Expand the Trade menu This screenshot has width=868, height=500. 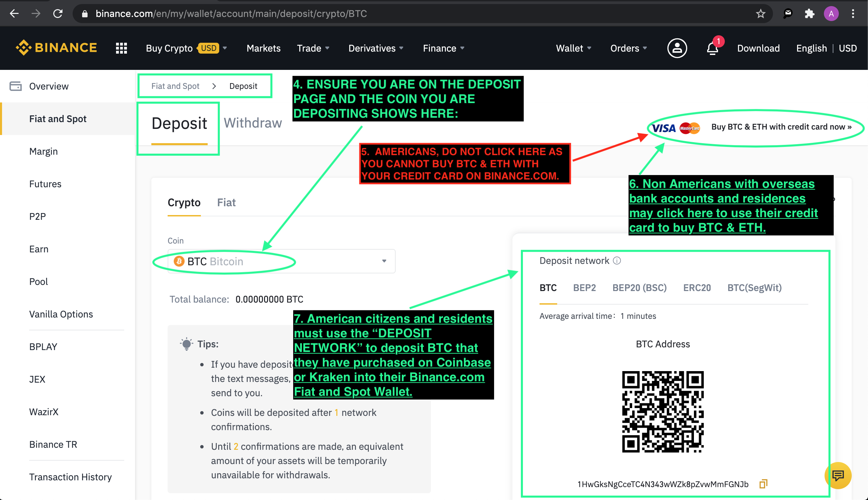click(x=313, y=48)
